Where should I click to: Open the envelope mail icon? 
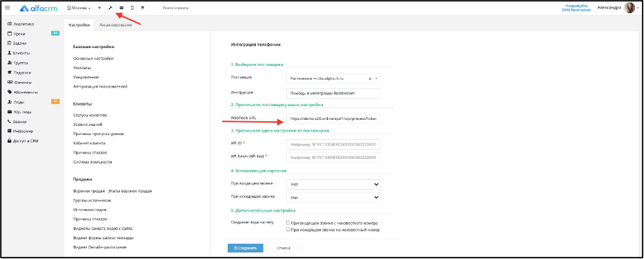point(121,8)
